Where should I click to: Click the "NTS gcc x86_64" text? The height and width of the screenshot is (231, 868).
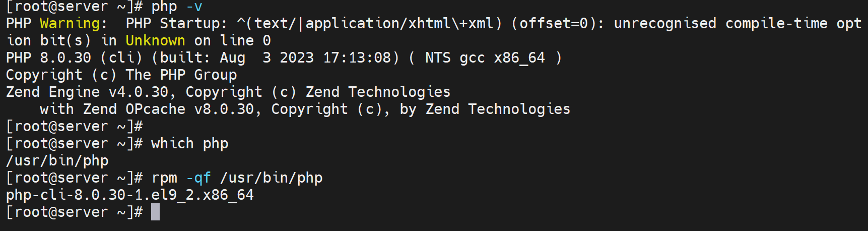pos(485,57)
